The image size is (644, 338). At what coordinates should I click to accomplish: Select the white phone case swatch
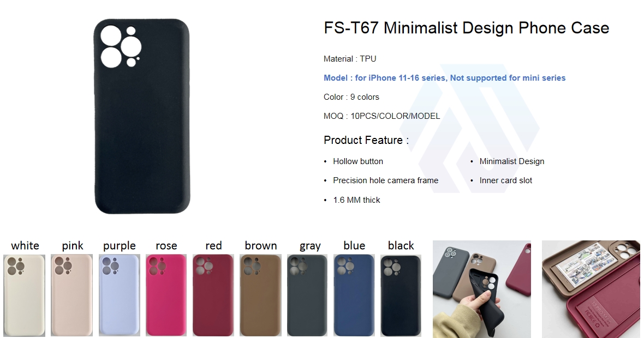point(24,295)
